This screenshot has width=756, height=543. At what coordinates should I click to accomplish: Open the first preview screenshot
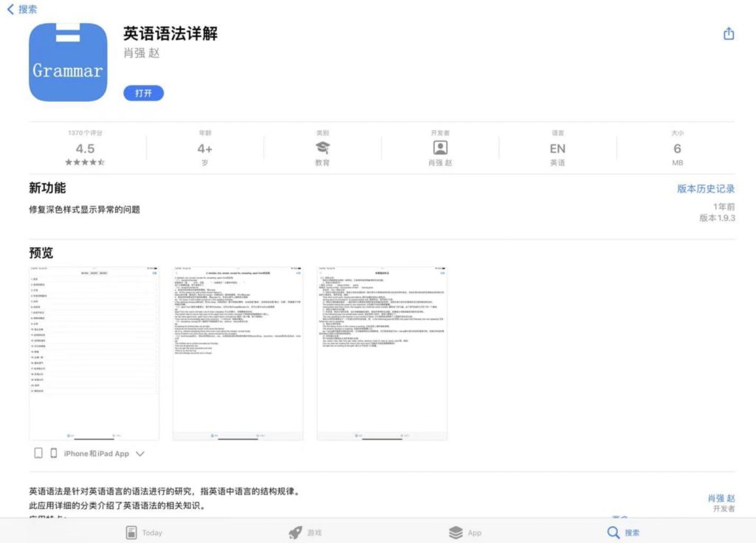tap(94, 353)
